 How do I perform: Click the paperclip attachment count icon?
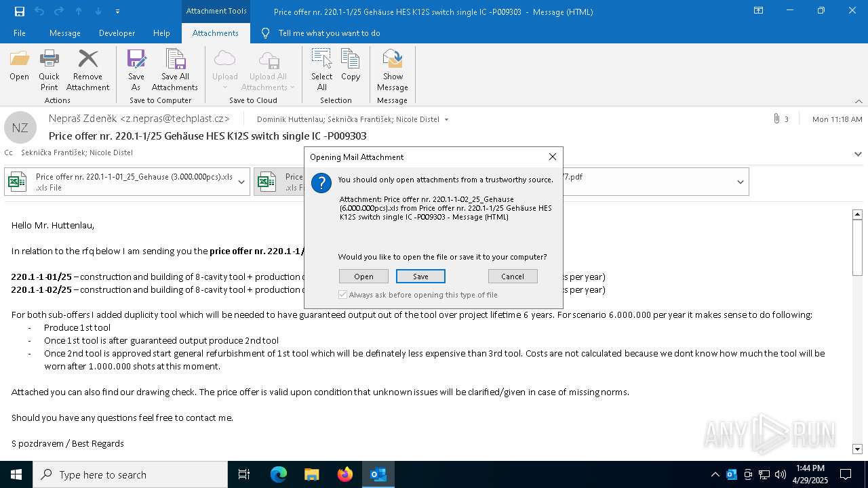click(776, 119)
